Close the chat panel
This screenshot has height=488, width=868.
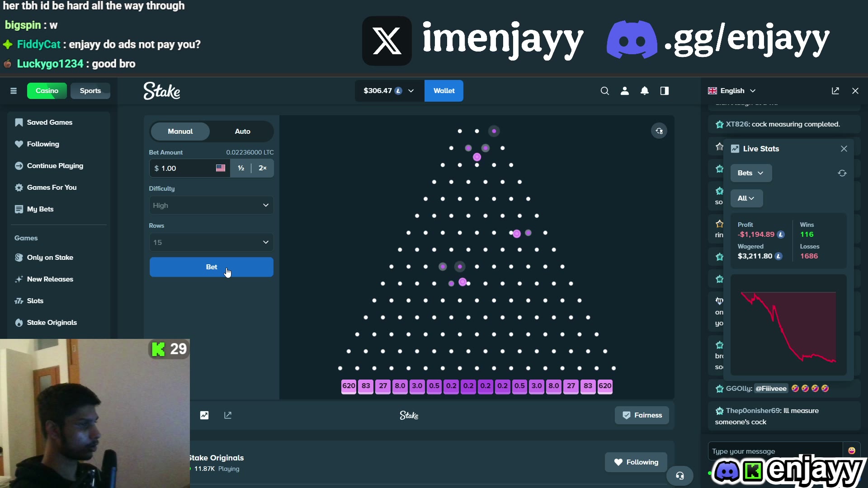point(855,91)
